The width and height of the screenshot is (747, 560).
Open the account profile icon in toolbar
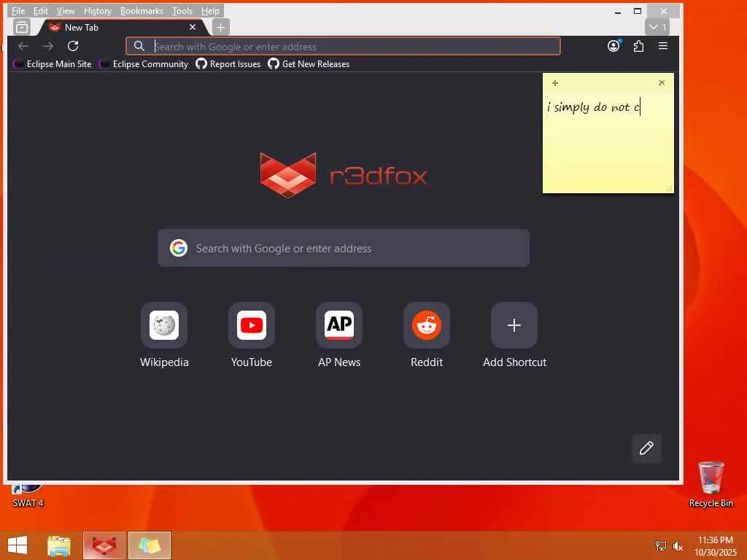pyautogui.click(x=614, y=46)
